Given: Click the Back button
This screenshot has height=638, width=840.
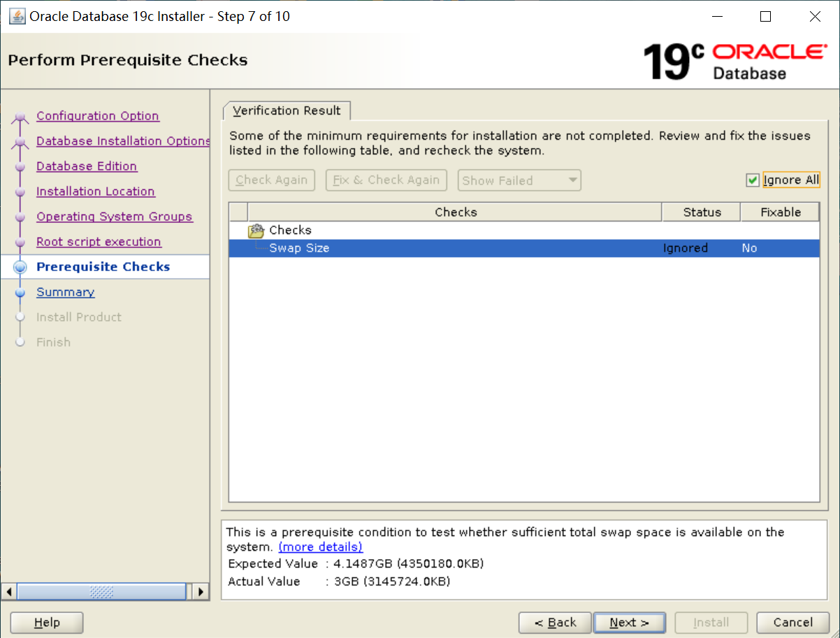Looking at the screenshot, I should (555, 623).
